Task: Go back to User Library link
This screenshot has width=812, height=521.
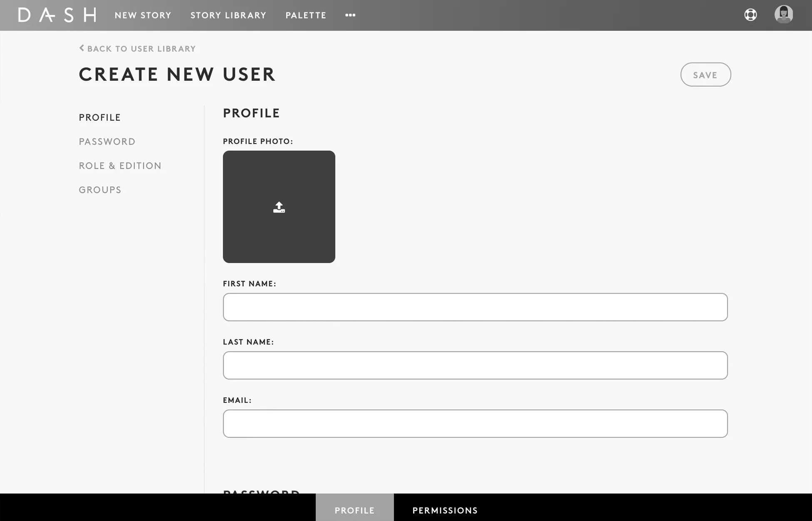Action: (141, 49)
